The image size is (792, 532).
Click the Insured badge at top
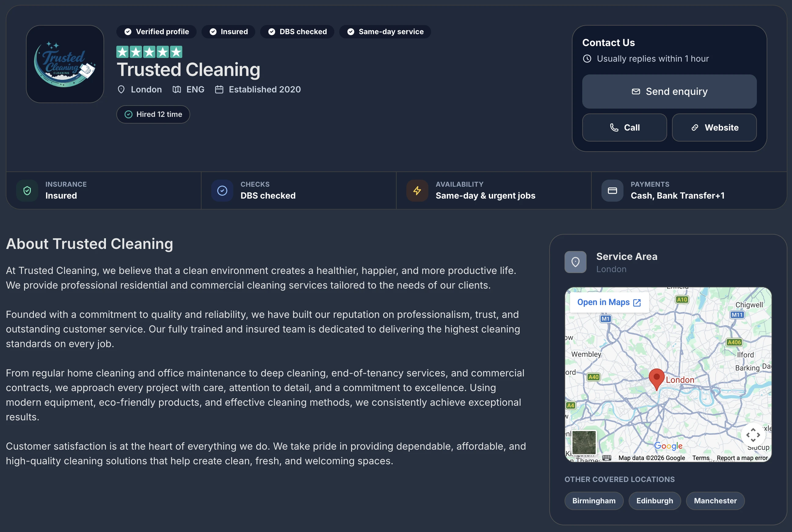228,31
